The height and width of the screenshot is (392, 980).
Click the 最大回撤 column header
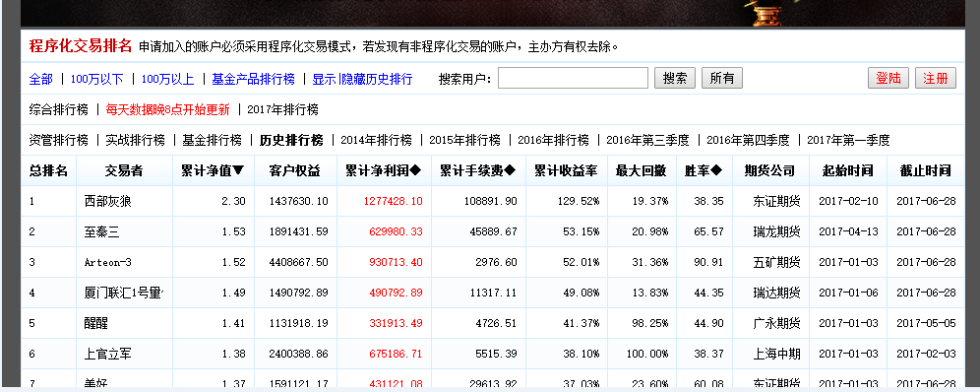pyautogui.click(x=642, y=170)
